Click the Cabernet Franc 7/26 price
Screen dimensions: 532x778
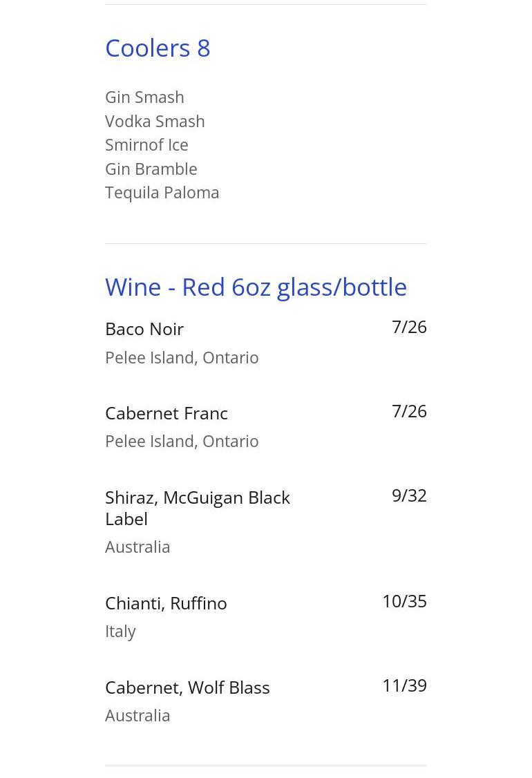coord(409,411)
